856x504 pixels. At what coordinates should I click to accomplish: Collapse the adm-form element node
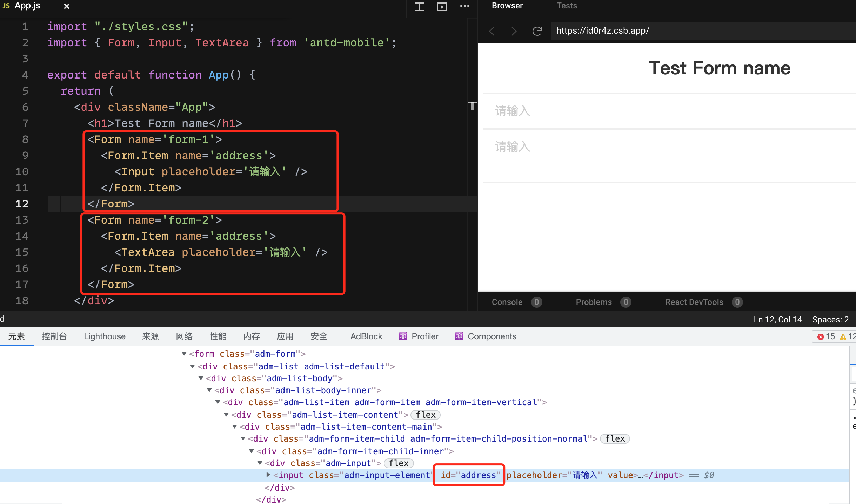click(x=184, y=354)
